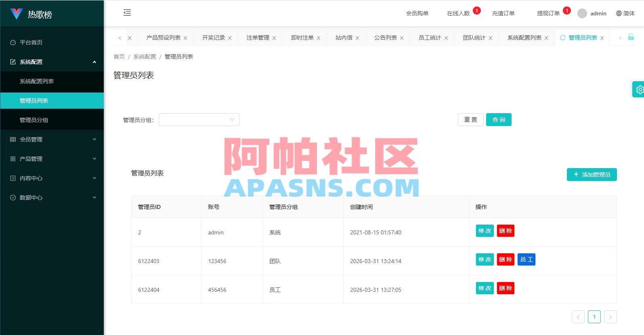Click the admin avatar icon
The width and height of the screenshot is (644, 335).
[x=582, y=13]
